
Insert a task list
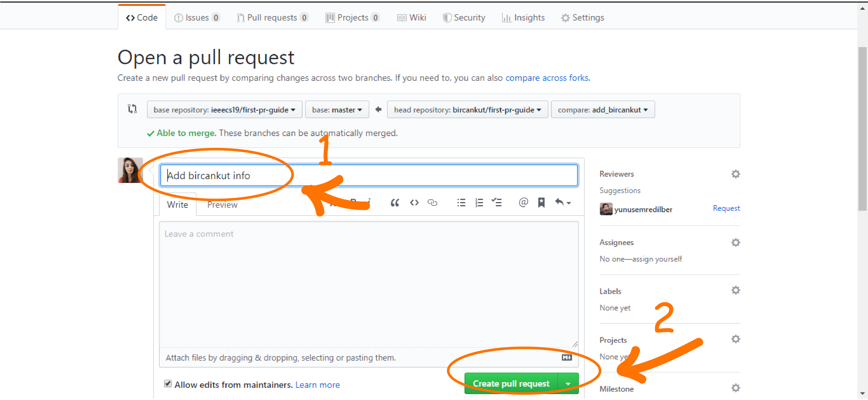click(497, 203)
